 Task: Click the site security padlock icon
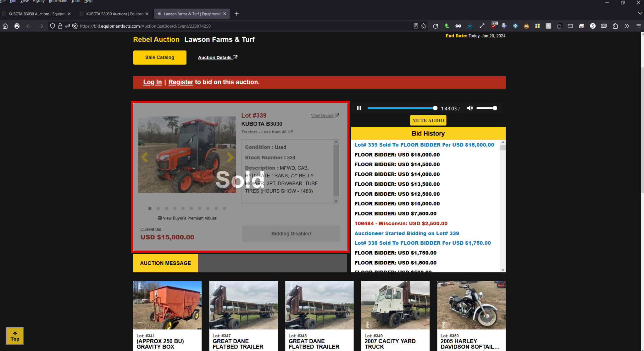[x=60, y=26]
